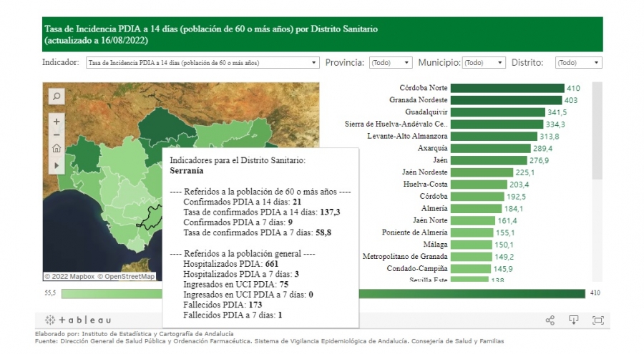Zoom in on the map
Screen dimensions: 644x354
pos(57,122)
